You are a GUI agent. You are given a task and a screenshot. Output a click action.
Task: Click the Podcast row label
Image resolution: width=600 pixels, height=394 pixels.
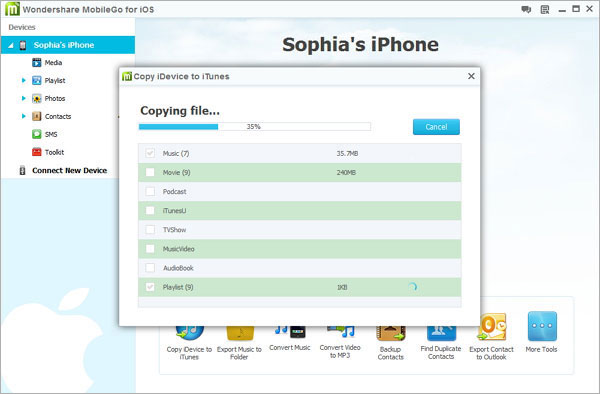point(174,192)
